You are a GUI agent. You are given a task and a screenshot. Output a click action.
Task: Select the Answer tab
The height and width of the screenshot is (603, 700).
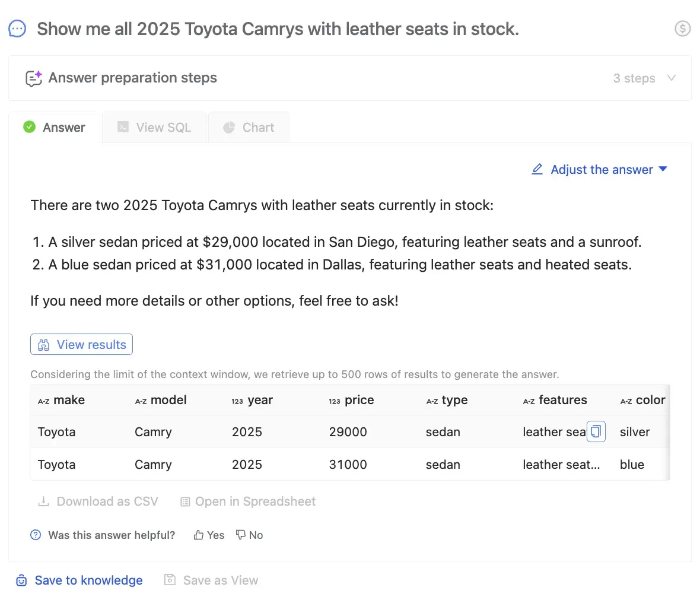point(55,128)
